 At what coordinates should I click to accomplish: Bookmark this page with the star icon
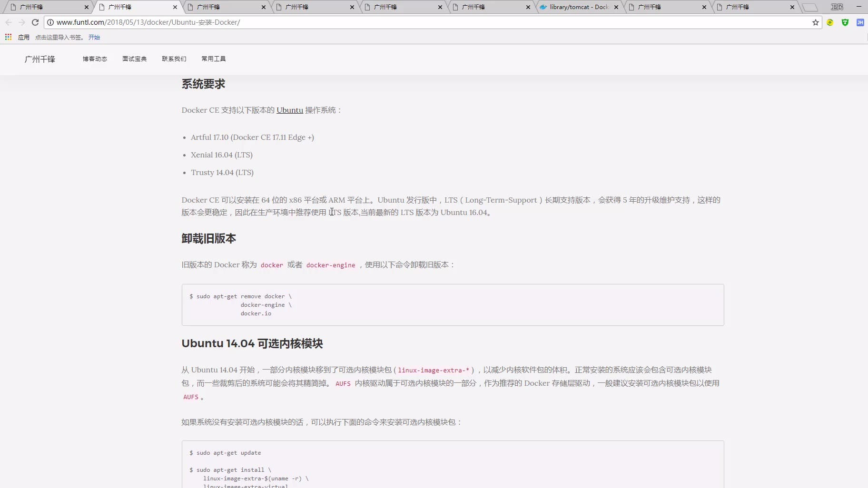(x=815, y=22)
